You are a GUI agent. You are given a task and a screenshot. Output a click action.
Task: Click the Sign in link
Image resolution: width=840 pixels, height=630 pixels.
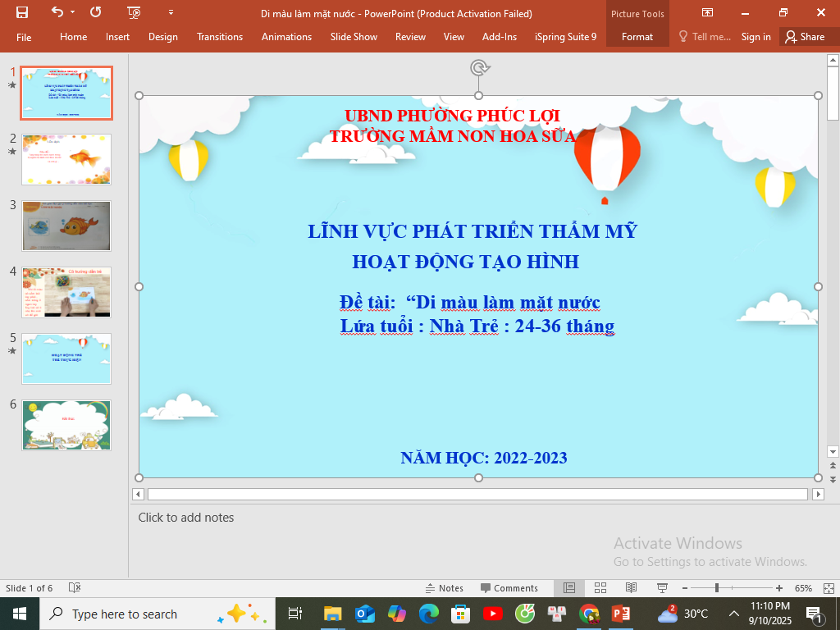pyautogui.click(x=756, y=37)
